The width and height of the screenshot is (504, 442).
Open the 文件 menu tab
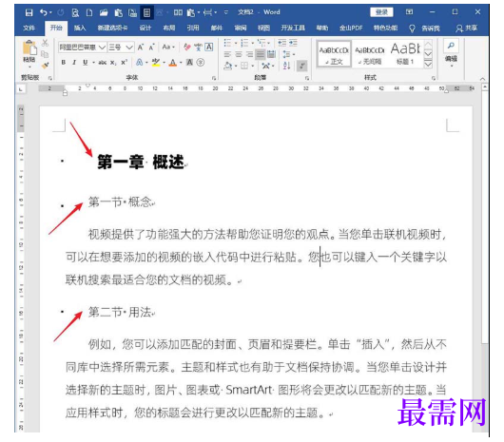29,28
